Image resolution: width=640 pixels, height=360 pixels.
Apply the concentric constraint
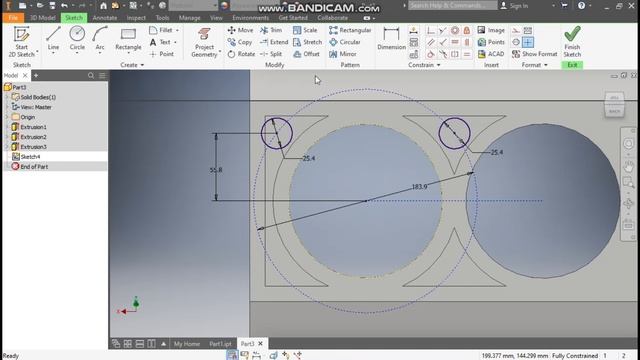pos(455,30)
